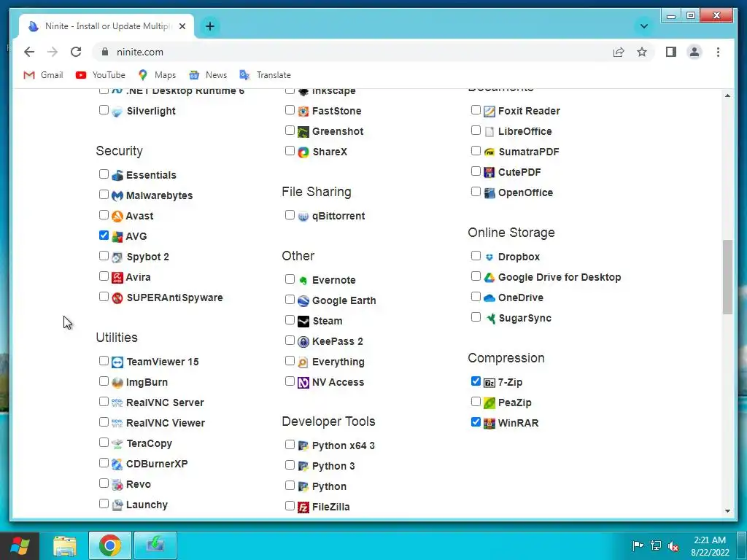Click the SumatraPDF icon

pyautogui.click(x=489, y=152)
